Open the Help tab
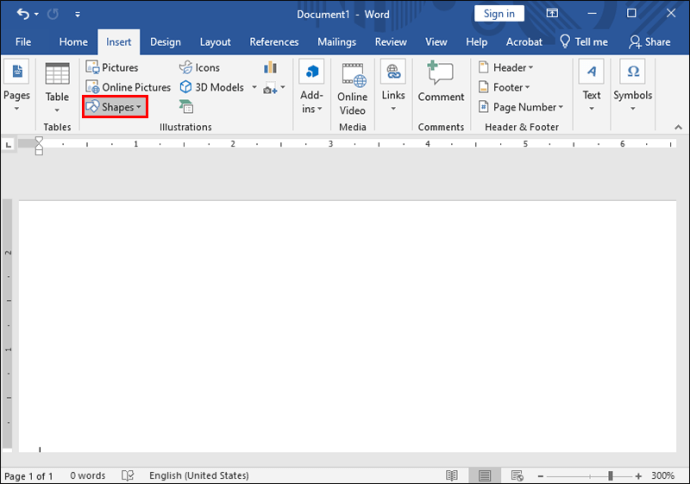The height and width of the screenshot is (484, 690). 477,42
